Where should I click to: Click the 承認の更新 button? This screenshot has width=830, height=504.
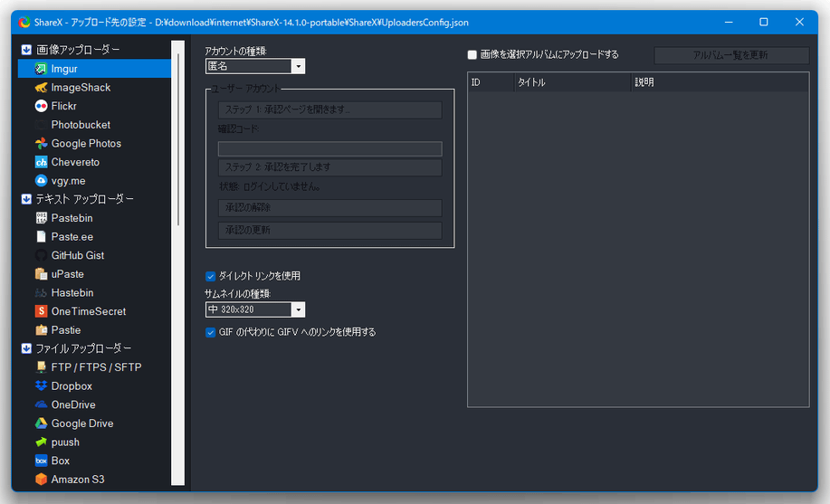(x=329, y=231)
